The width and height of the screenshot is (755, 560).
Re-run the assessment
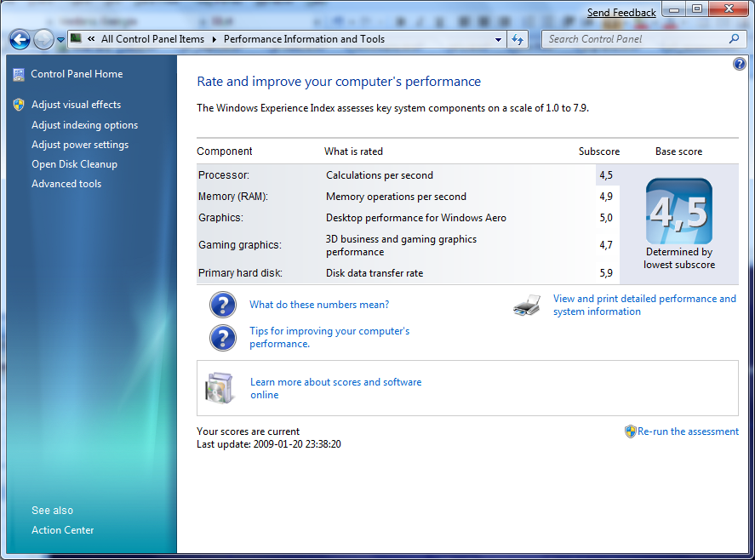pyautogui.click(x=688, y=431)
